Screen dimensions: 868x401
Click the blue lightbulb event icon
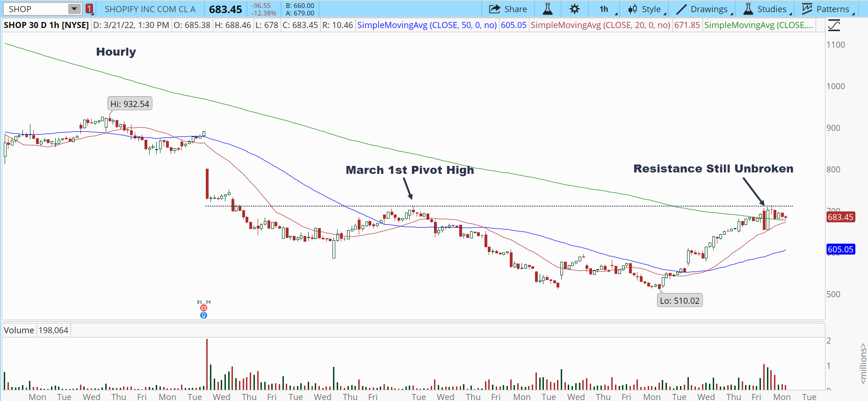(x=203, y=315)
